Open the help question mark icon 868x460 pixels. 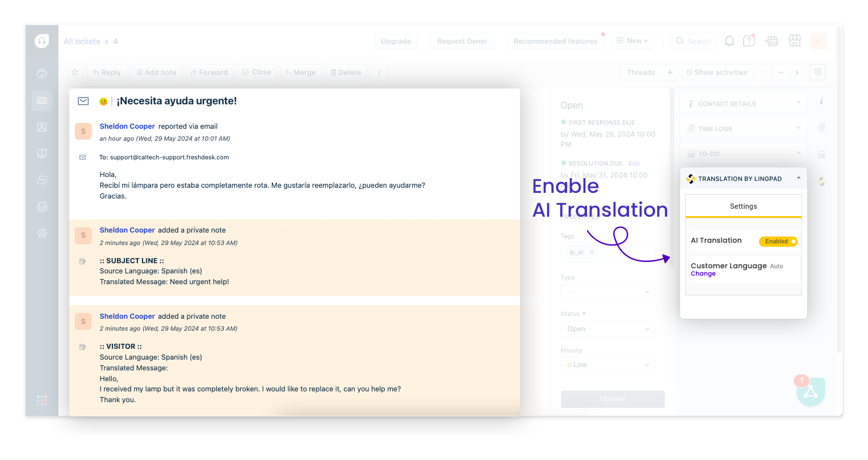(x=749, y=41)
